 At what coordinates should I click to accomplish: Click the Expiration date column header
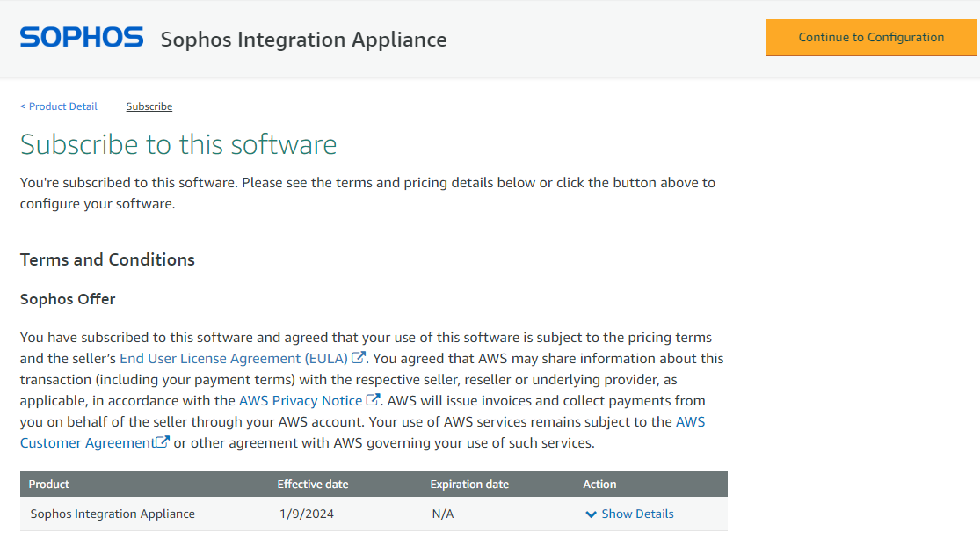469,484
